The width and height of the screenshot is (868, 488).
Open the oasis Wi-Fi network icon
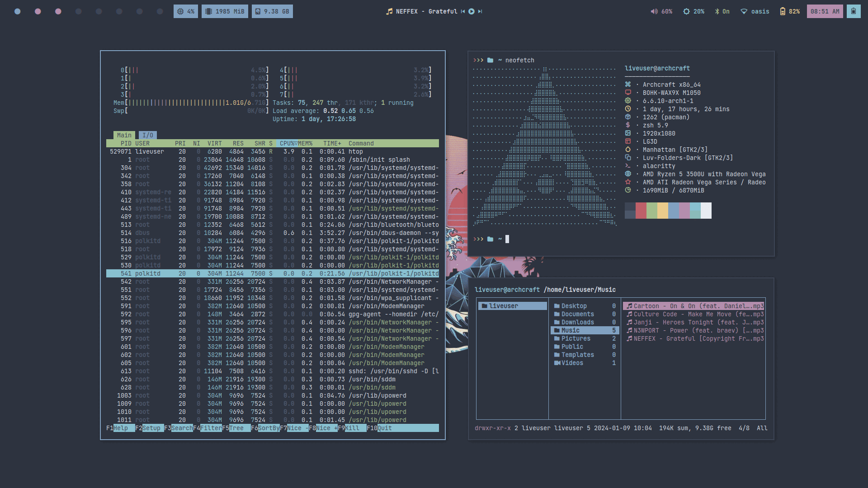click(x=744, y=12)
